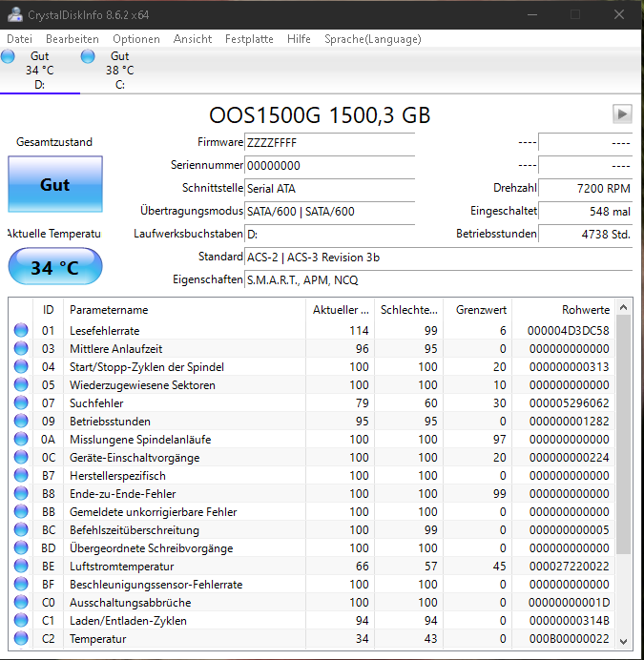The image size is (644, 660).
Task: Select the Laden/Entladen-Zyklen parameter name
Action: [x=128, y=621]
